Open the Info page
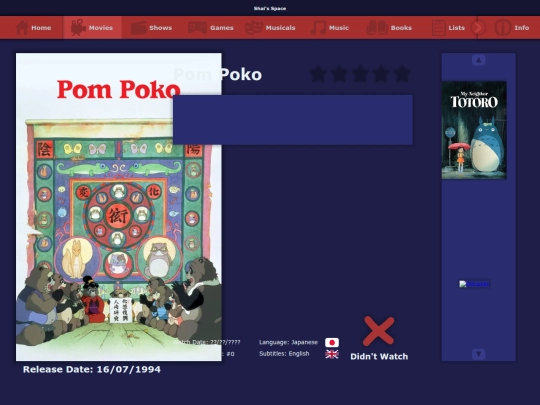The width and height of the screenshot is (540, 405). click(x=512, y=28)
